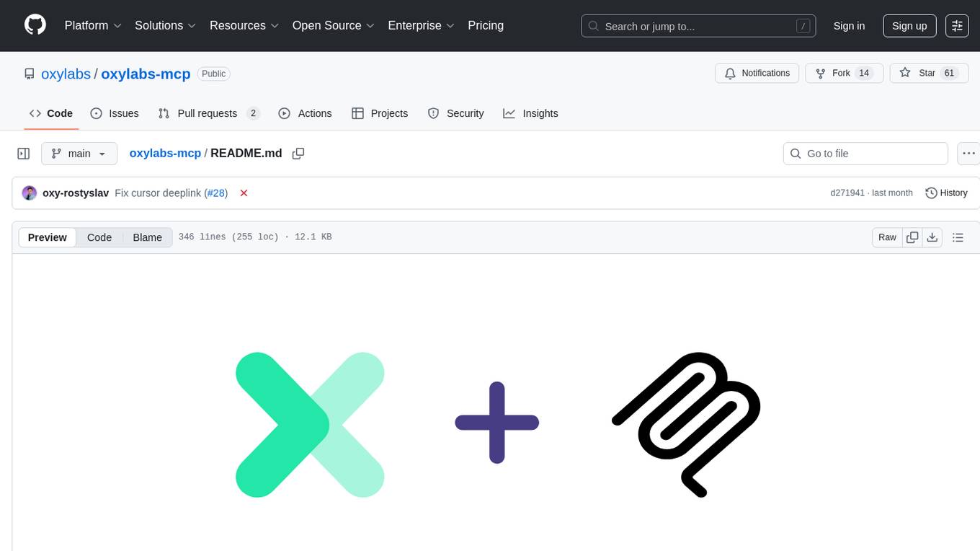Expand the Platform menu
The height and width of the screenshot is (551, 980).
pyautogui.click(x=93, y=25)
